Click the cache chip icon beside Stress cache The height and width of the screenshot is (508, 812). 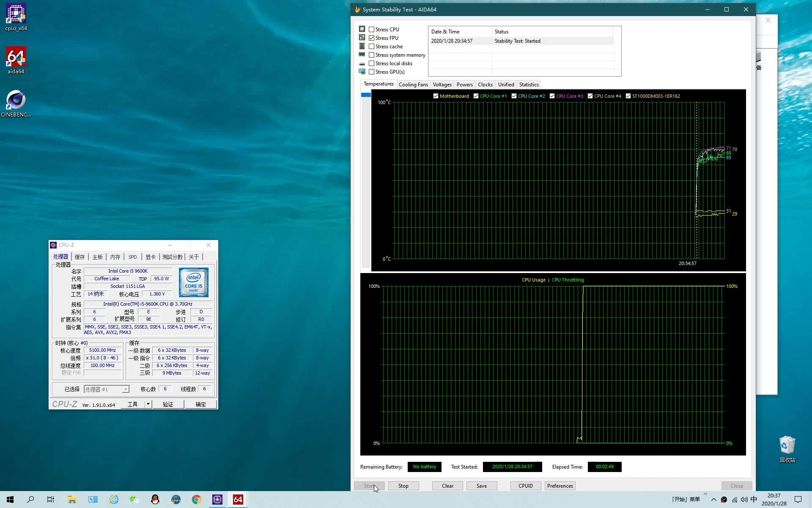(362, 46)
